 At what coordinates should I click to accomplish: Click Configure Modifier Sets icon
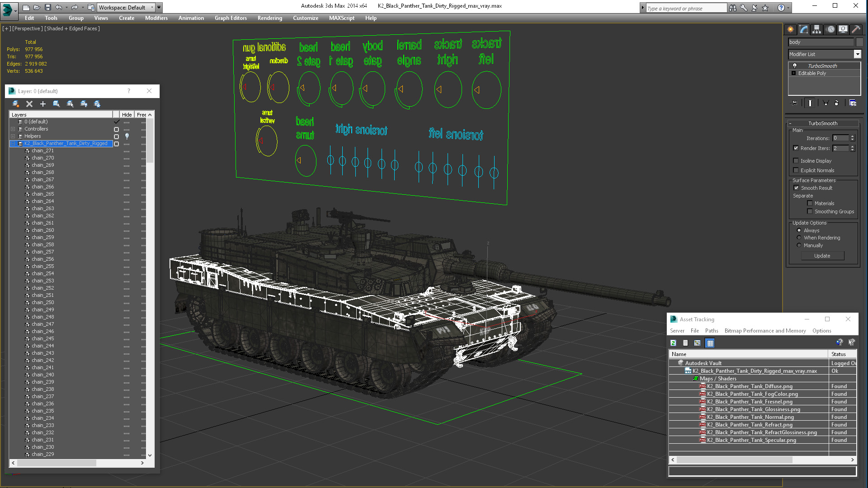point(853,103)
